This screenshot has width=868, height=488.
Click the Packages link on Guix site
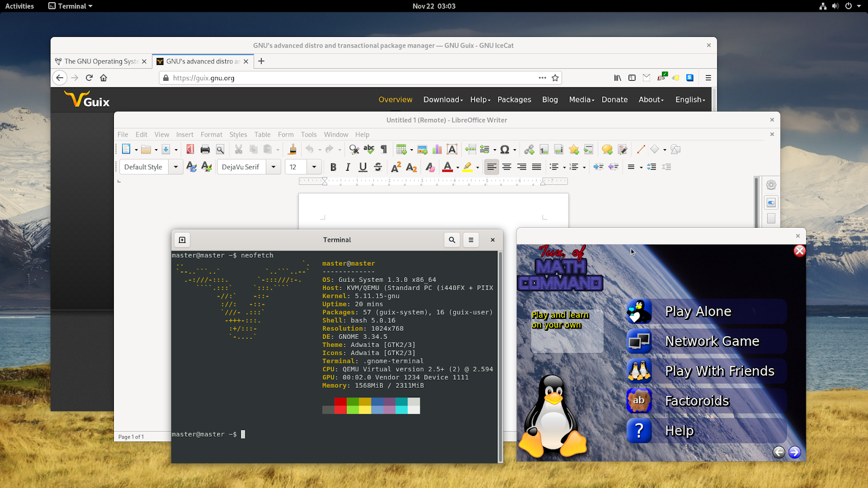[x=514, y=100]
